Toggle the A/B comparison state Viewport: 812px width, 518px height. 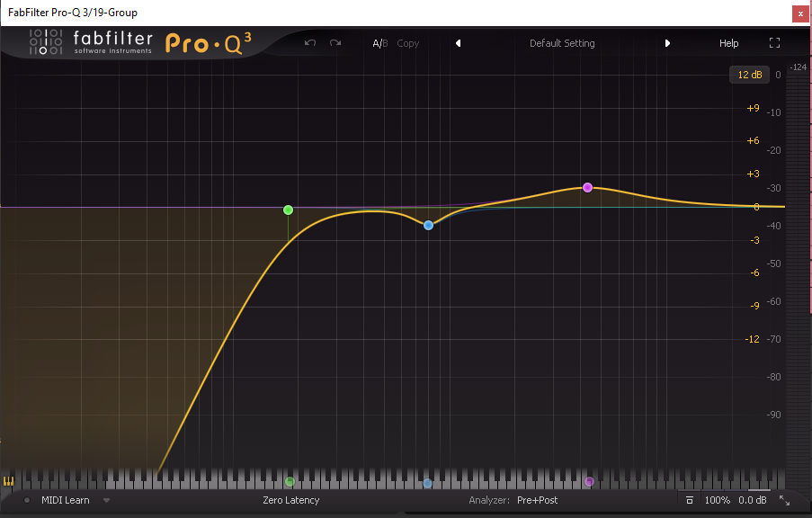[379, 43]
